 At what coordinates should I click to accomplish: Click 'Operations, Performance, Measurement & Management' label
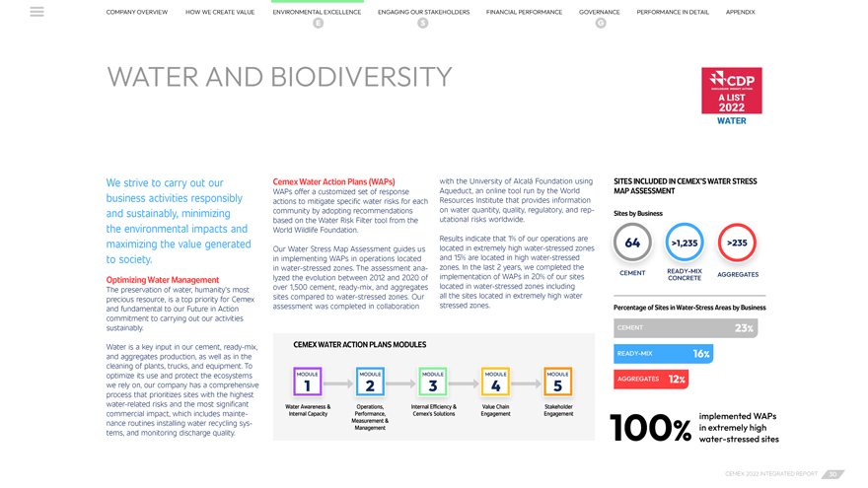pyautogui.click(x=370, y=417)
